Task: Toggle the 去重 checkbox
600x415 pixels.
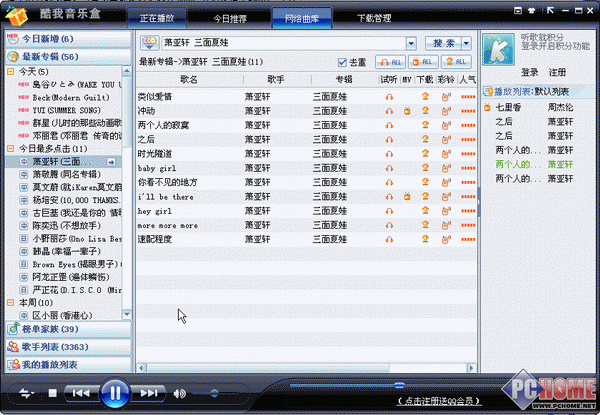Action: 343,63
